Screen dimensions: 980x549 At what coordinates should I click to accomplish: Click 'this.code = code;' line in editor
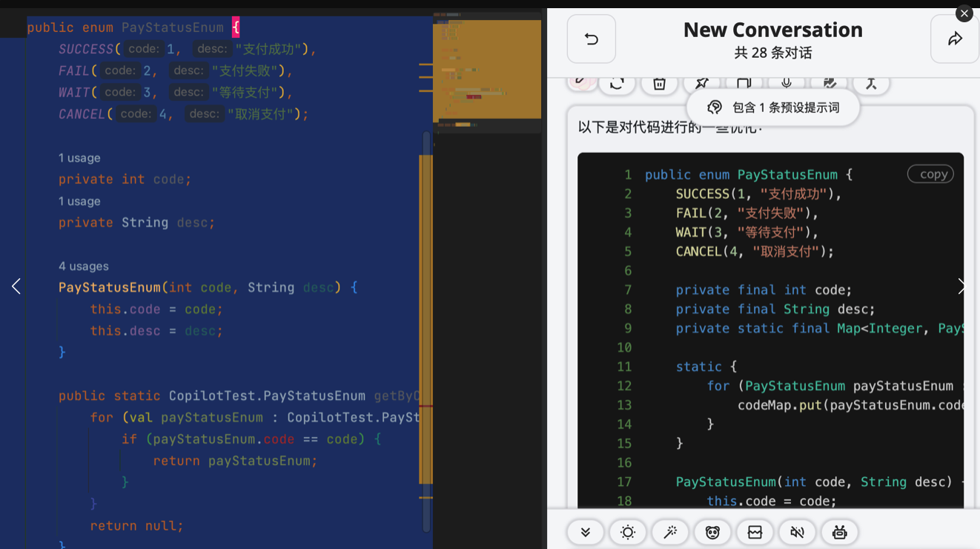(156, 309)
